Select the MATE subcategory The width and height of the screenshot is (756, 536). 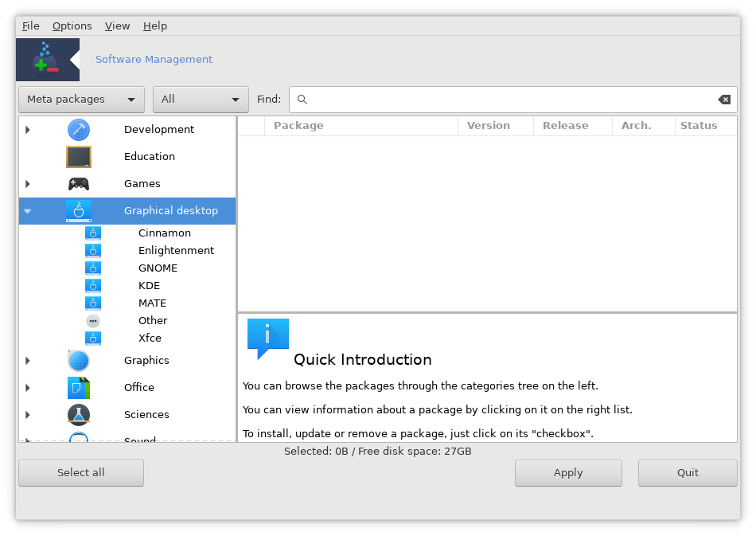pos(152,303)
